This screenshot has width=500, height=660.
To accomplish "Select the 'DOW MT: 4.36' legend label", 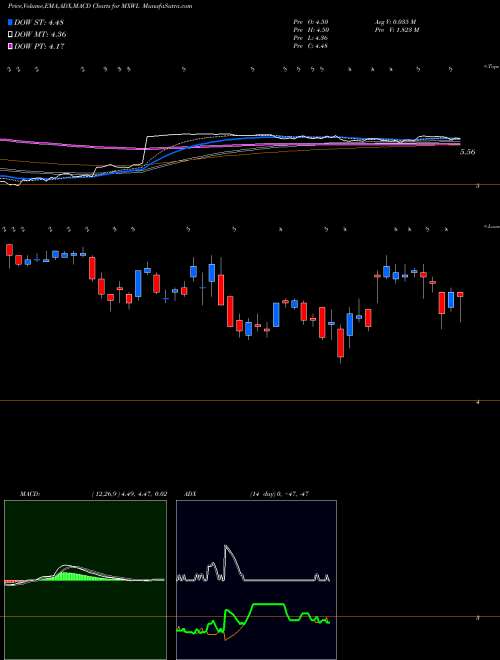I will (x=40, y=35).
